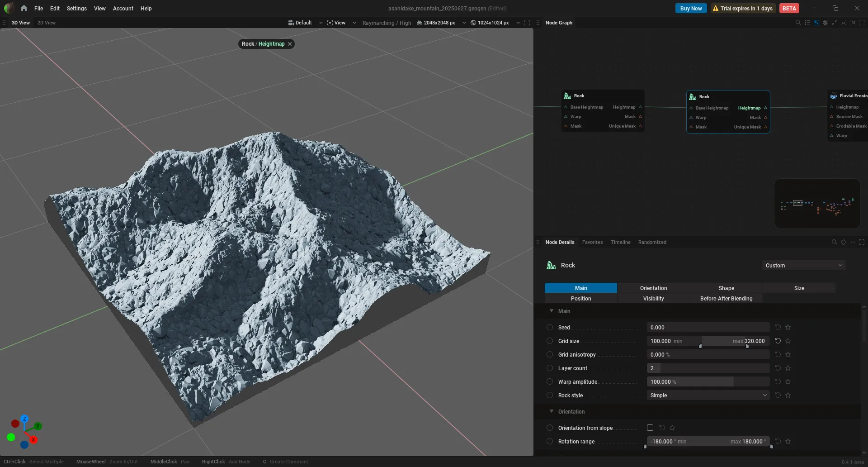Click the Node Graph search icon
This screenshot has height=467, width=868.
[x=798, y=23]
